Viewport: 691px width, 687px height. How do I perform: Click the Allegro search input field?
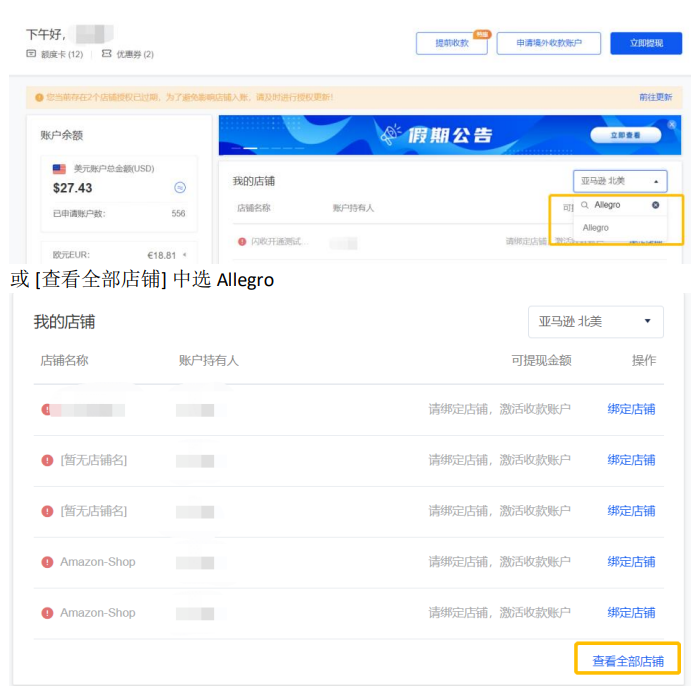(620, 205)
